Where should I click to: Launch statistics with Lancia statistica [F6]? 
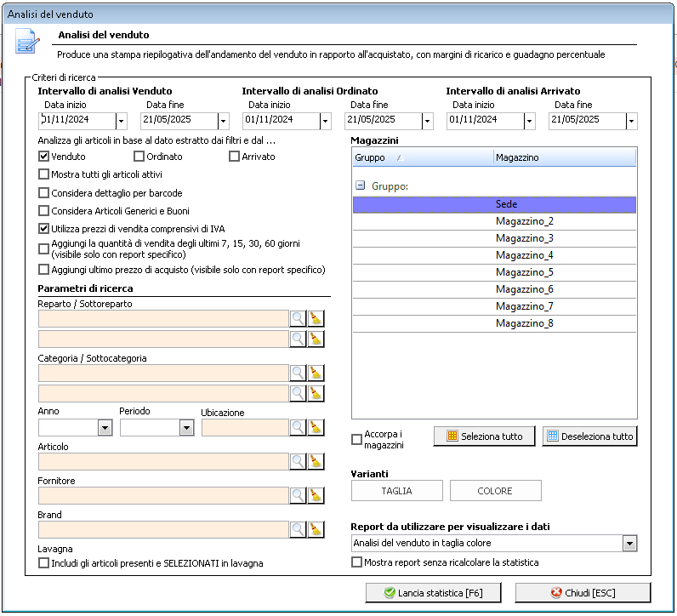[433, 593]
